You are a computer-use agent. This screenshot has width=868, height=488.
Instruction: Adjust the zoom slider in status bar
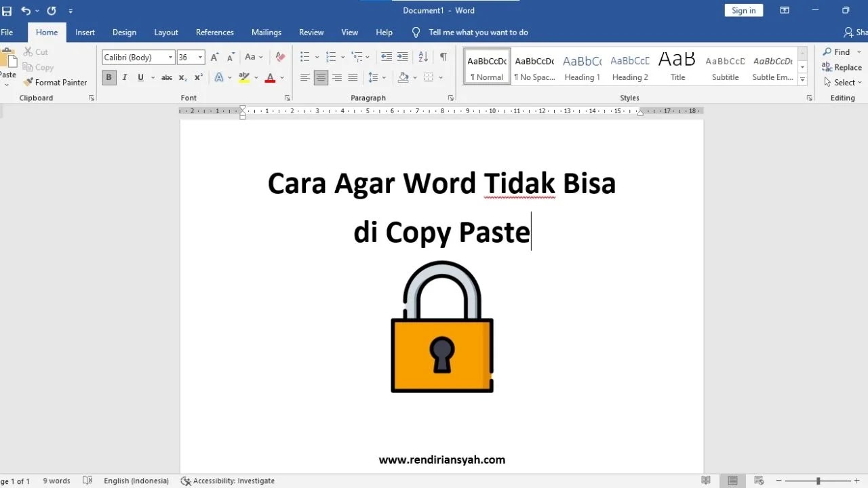tap(818, 481)
